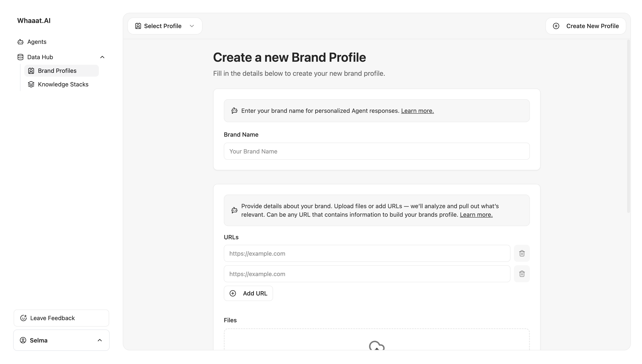Click the Agents robot icon in sidebar
Image resolution: width=642 pixels, height=364 pixels.
point(20,42)
